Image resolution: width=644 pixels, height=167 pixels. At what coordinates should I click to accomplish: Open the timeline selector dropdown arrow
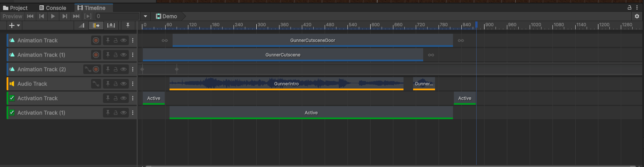point(145,16)
